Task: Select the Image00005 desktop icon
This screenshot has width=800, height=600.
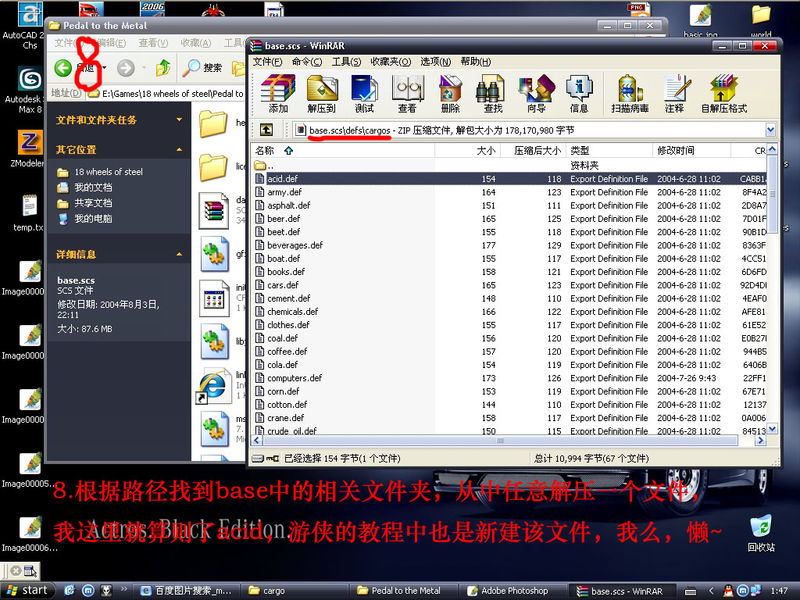Action: (30, 469)
